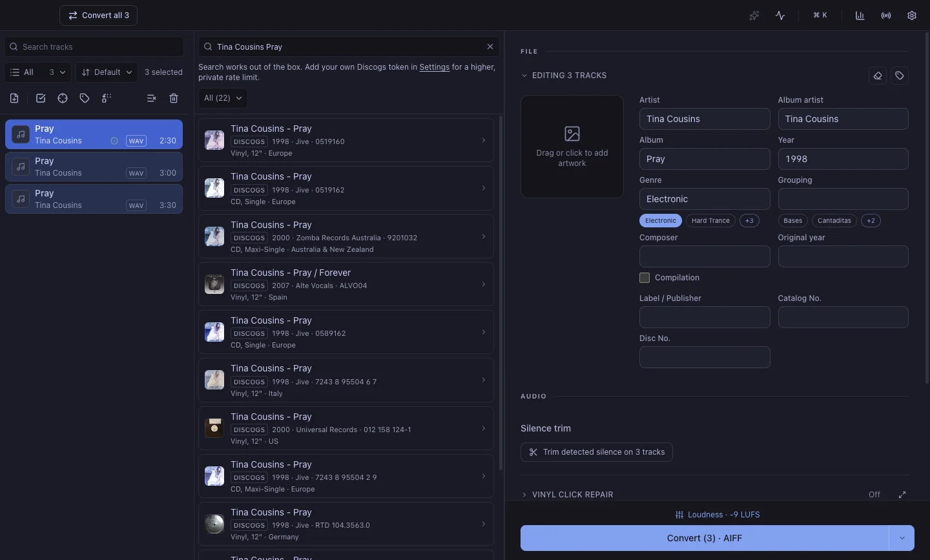The image size is (930, 560).
Task: Click the Convert (3) · AIFF button
Action: point(705,538)
